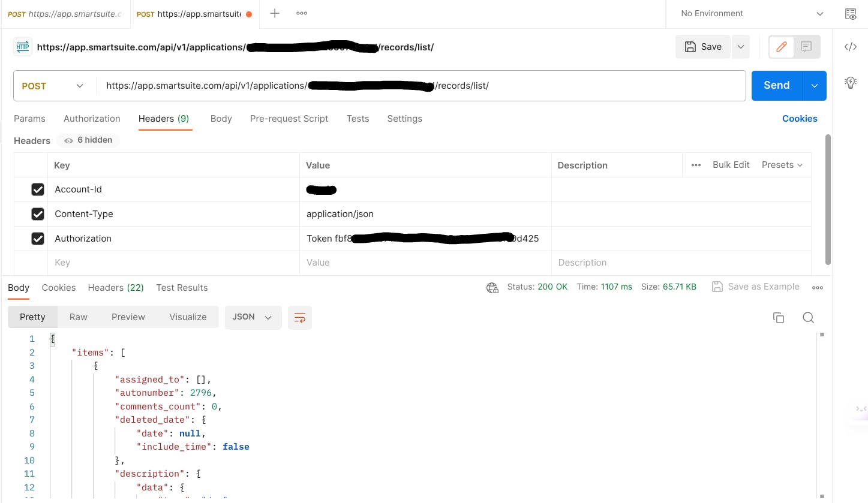Click the headers panel vertical scrollbar

click(828, 200)
